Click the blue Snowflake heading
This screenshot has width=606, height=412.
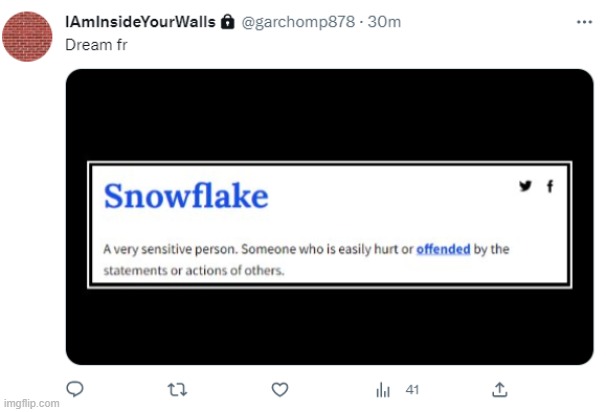[x=186, y=196]
